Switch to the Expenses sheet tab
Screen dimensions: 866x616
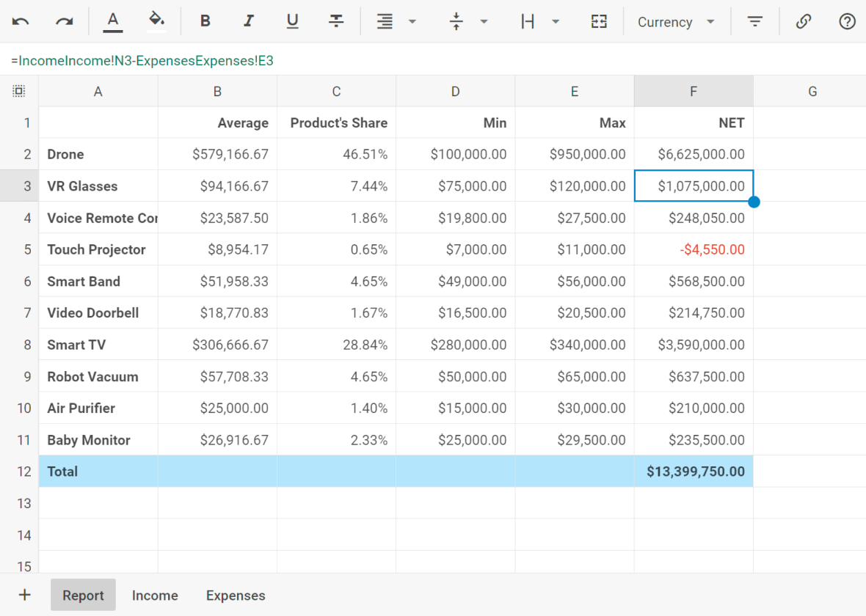click(236, 595)
